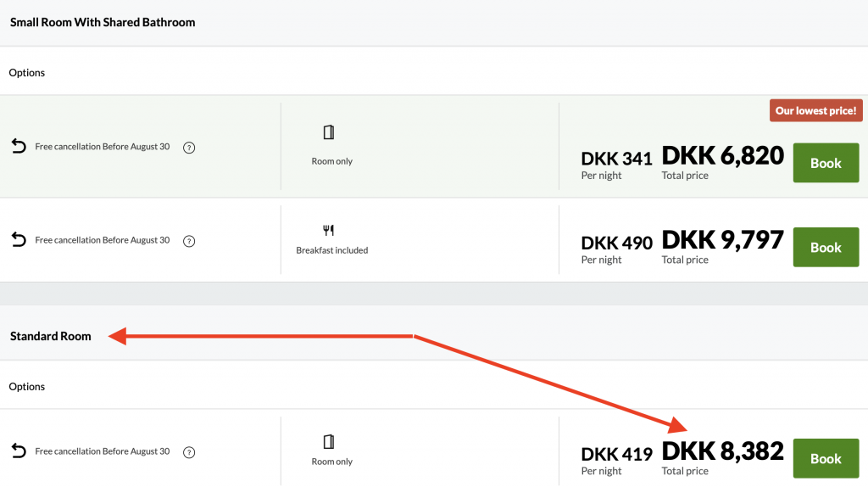
Task: Click cancellation arrow icon in lowest price row
Action: coord(19,146)
